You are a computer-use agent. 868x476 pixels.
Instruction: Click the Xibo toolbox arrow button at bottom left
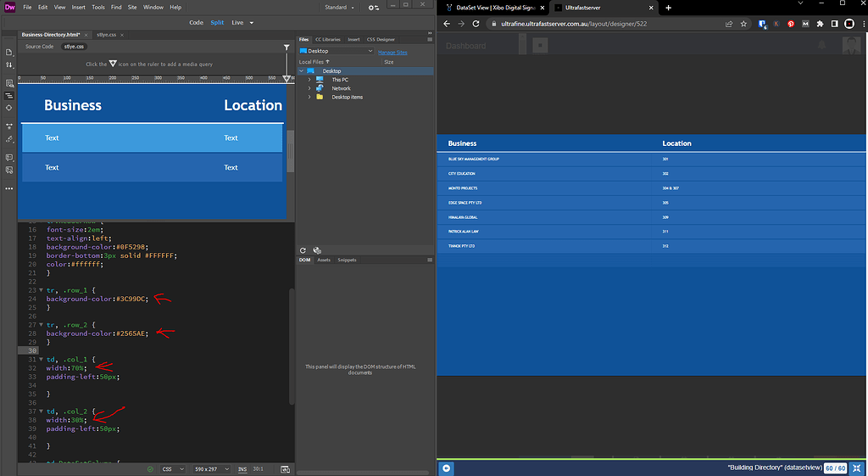pyautogui.click(x=446, y=468)
